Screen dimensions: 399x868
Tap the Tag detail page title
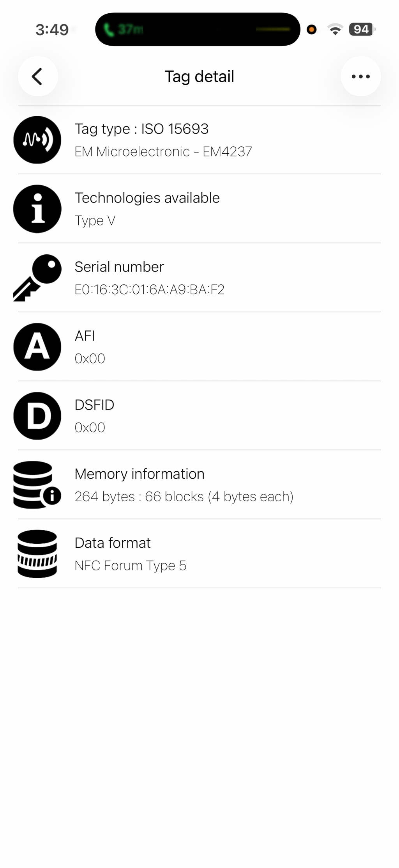[x=199, y=76]
